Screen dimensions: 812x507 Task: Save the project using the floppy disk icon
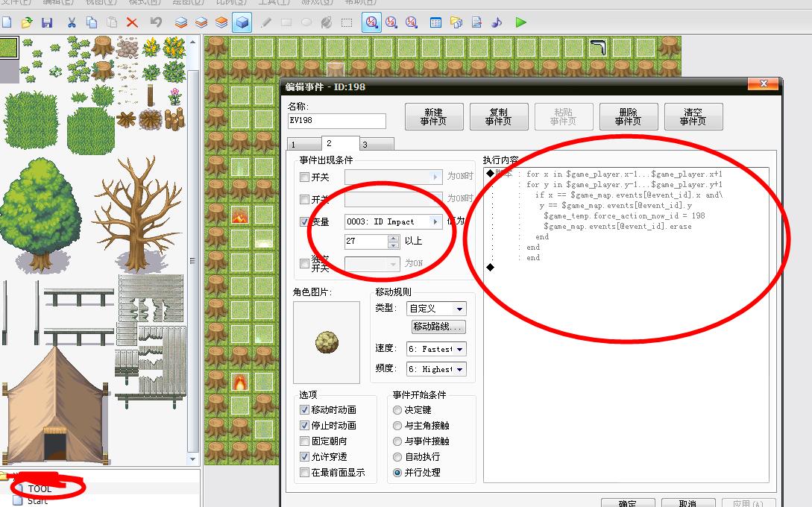47,22
